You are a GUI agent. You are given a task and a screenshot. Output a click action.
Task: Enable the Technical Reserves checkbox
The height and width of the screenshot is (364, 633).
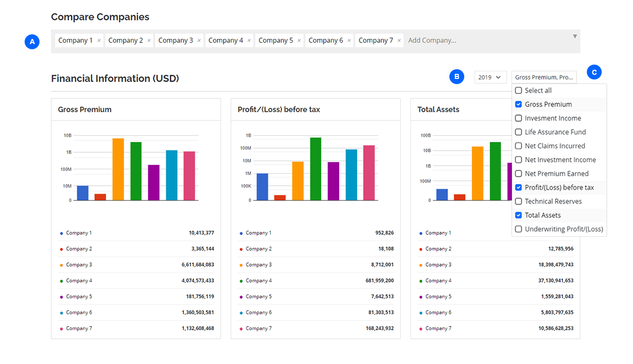(x=519, y=201)
